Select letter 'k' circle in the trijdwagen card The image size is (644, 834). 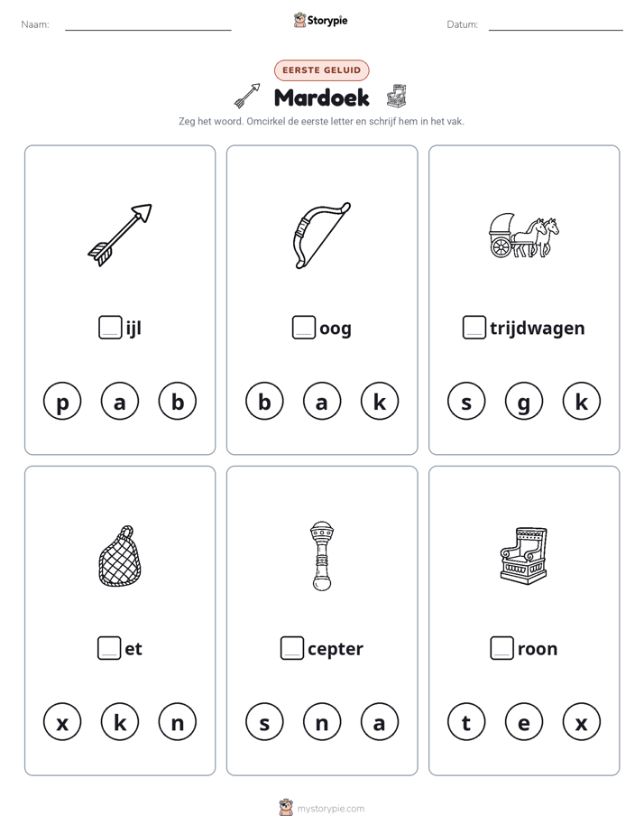(581, 401)
